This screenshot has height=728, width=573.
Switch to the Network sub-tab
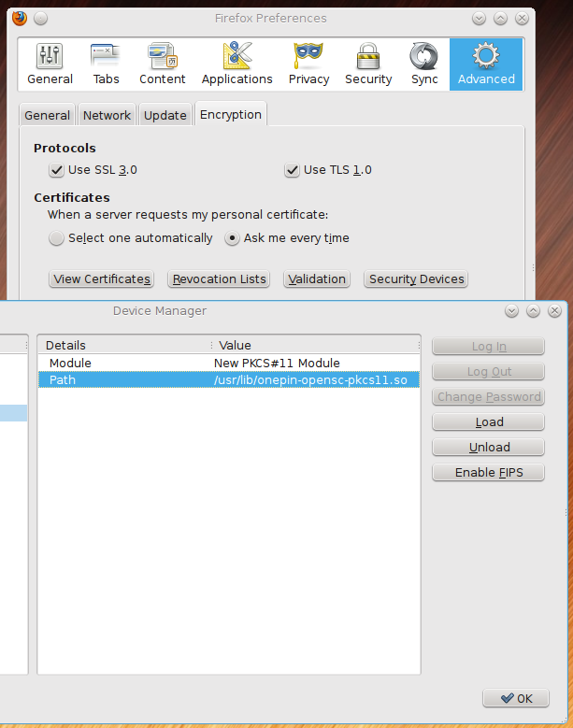[x=107, y=115]
